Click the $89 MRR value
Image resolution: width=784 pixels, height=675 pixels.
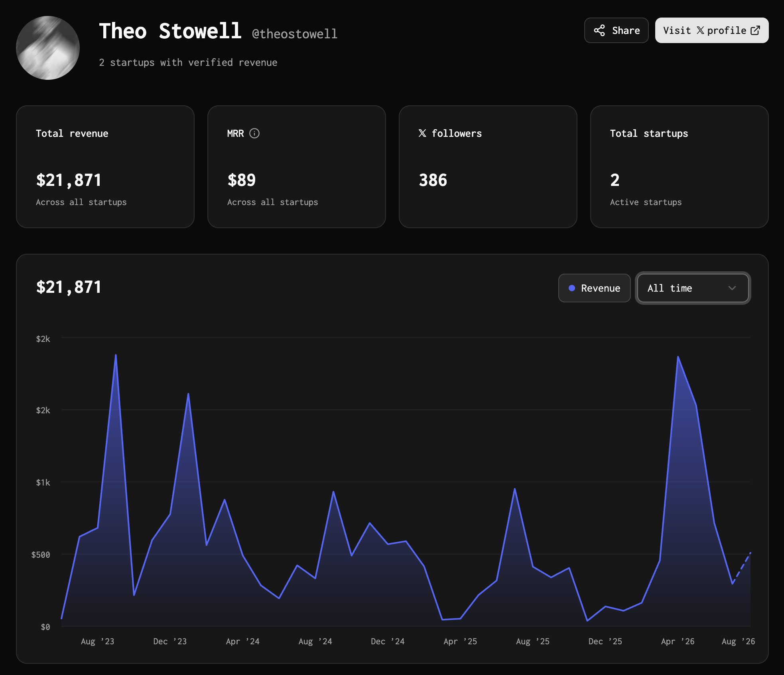[242, 180]
